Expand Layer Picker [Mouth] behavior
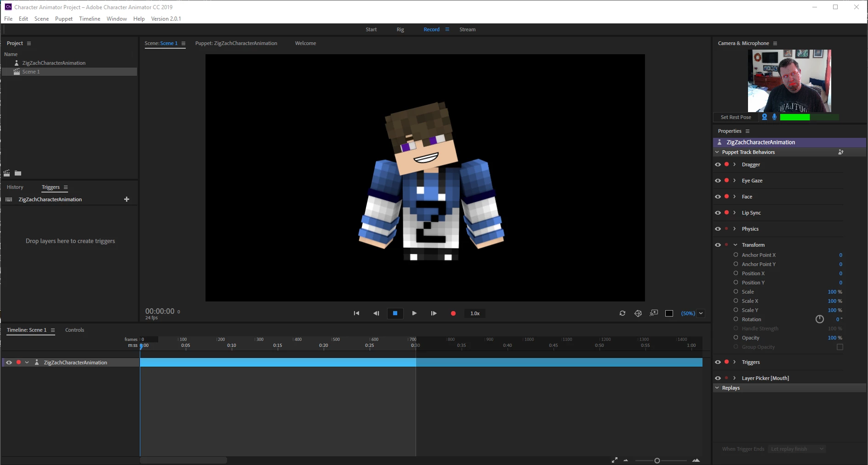Image resolution: width=868 pixels, height=465 pixels. (x=735, y=378)
